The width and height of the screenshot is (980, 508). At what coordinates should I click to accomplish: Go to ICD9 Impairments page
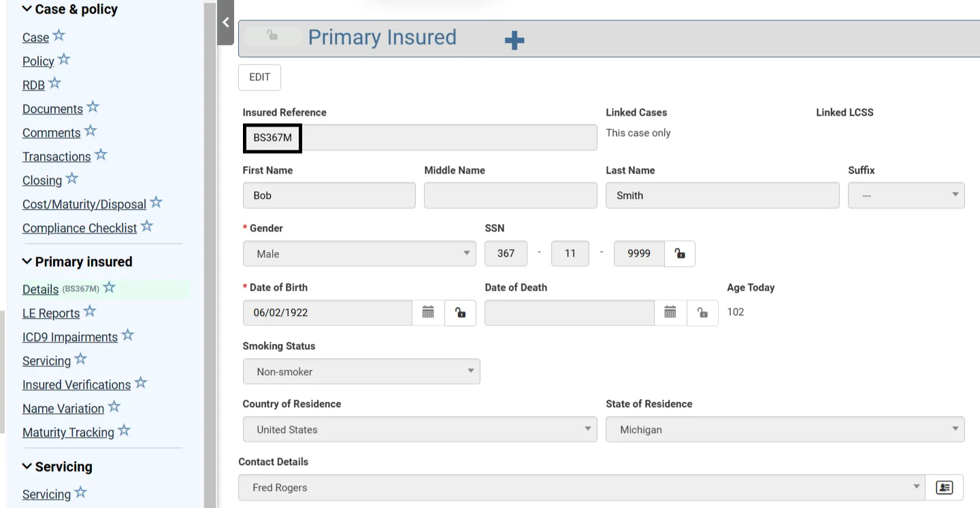(70, 337)
